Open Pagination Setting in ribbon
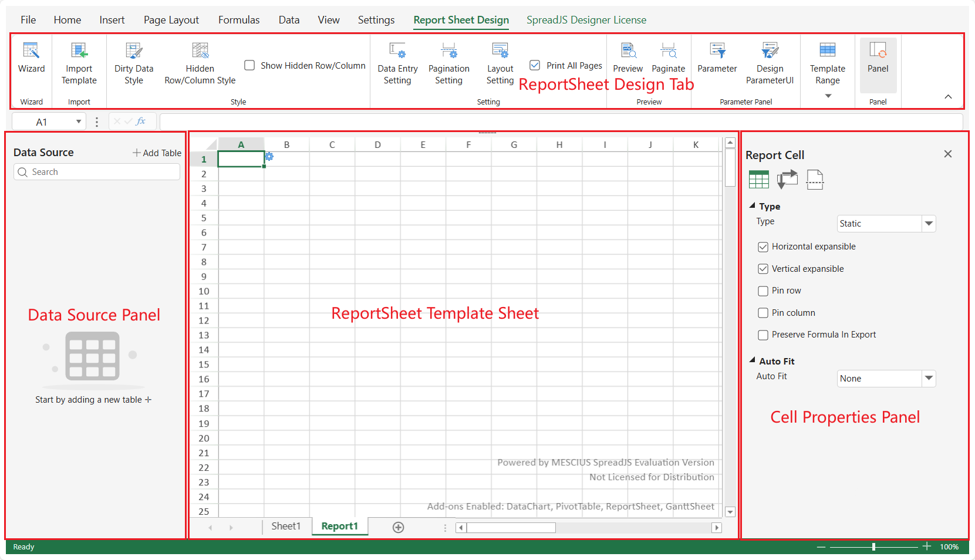The width and height of the screenshot is (975, 560). click(x=448, y=52)
